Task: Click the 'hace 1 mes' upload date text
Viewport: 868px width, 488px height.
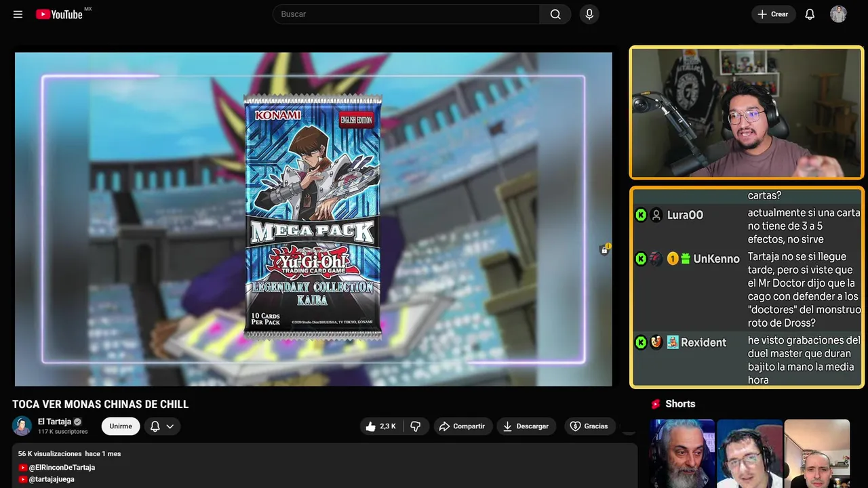Action: point(103,453)
